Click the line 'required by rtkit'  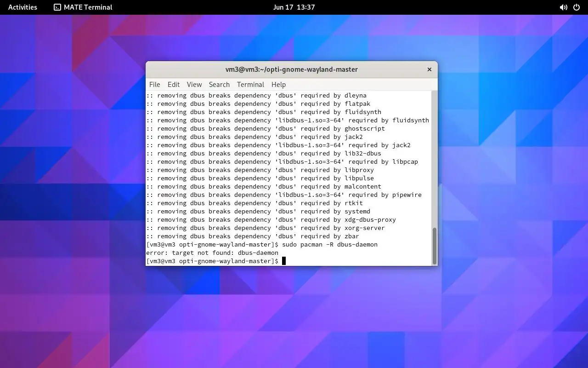254,203
